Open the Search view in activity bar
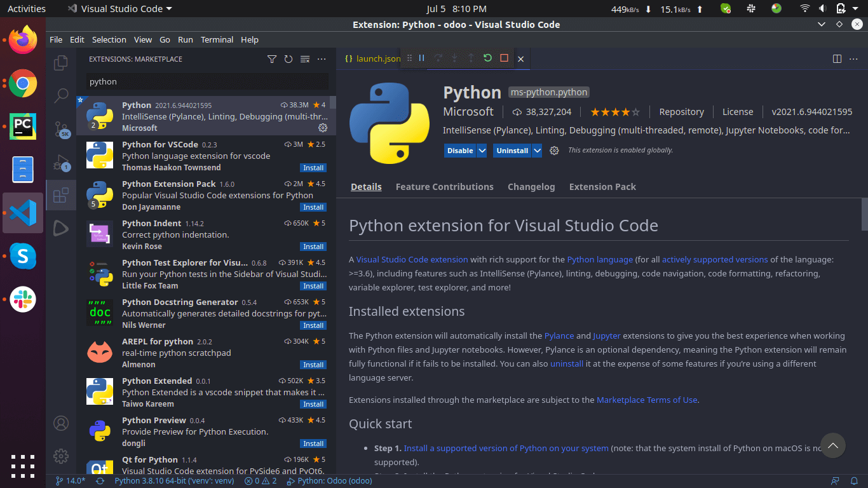Image resolution: width=868 pixels, height=488 pixels. point(61,96)
